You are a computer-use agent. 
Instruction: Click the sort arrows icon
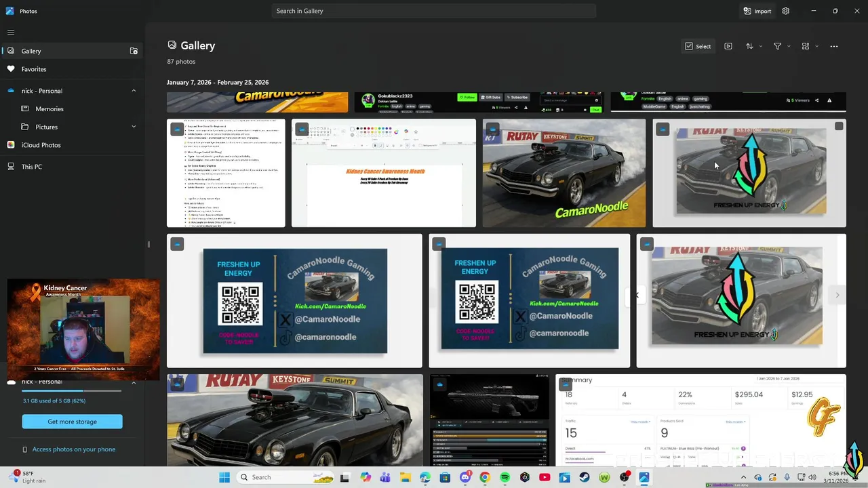(x=749, y=46)
